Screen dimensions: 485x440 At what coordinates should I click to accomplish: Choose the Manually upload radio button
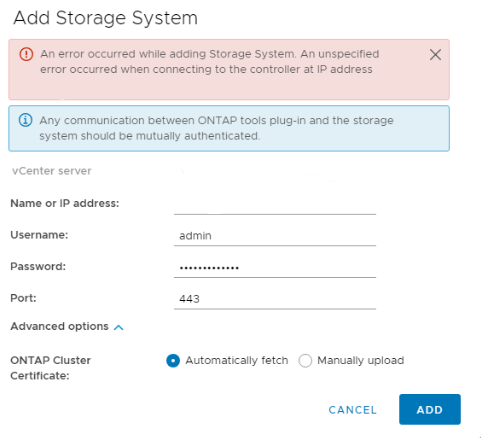point(305,360)
